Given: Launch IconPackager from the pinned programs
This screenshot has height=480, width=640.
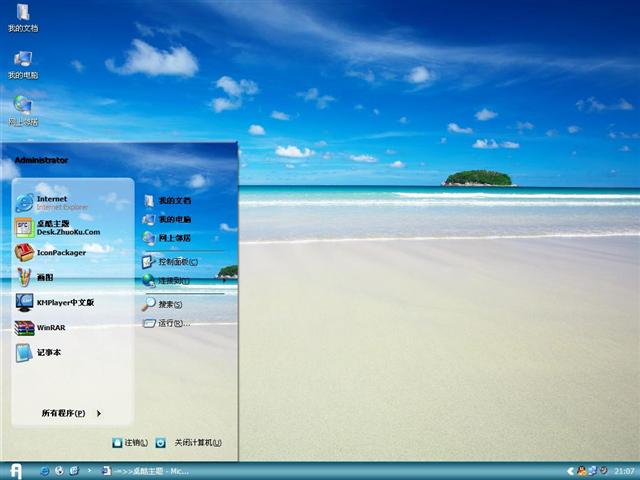Looking at the screenshot, I should tap(60, 252).
